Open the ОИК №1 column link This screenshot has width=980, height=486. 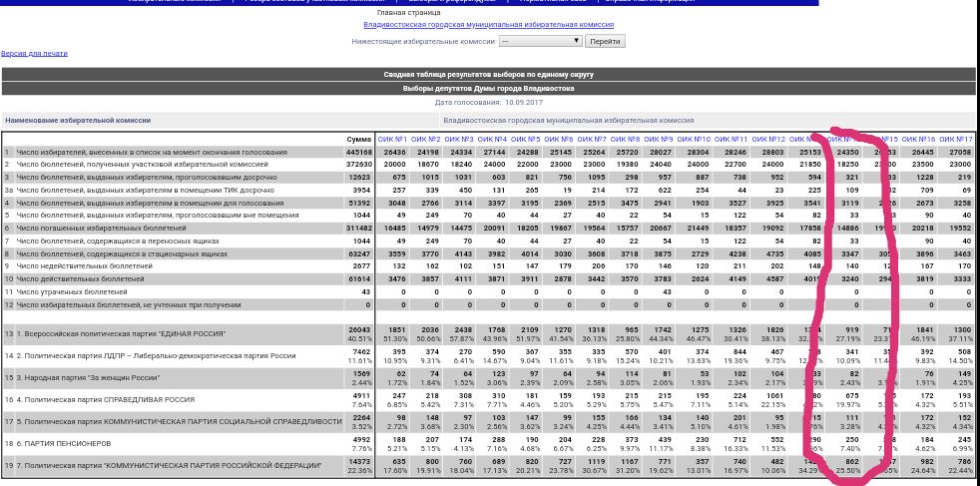coord(392,140)
